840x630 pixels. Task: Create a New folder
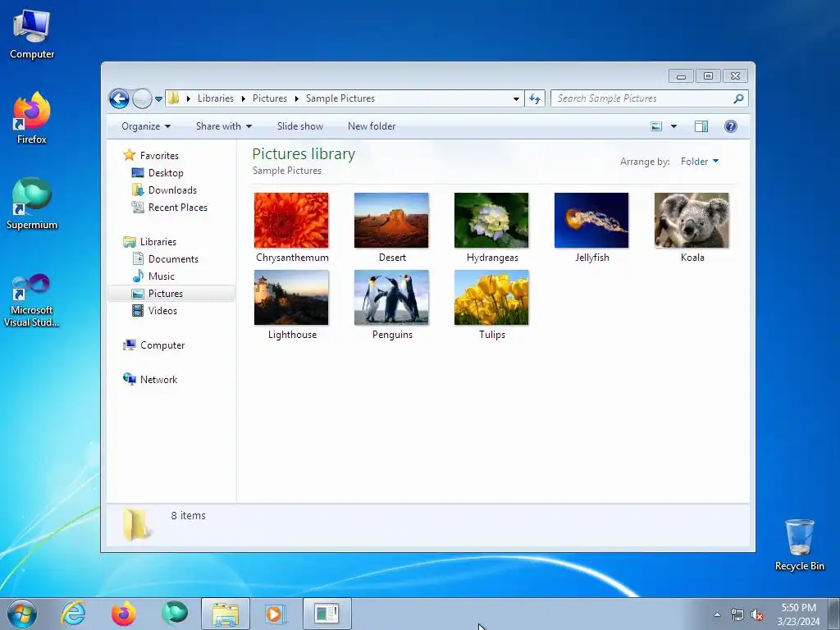pos(372,126)
